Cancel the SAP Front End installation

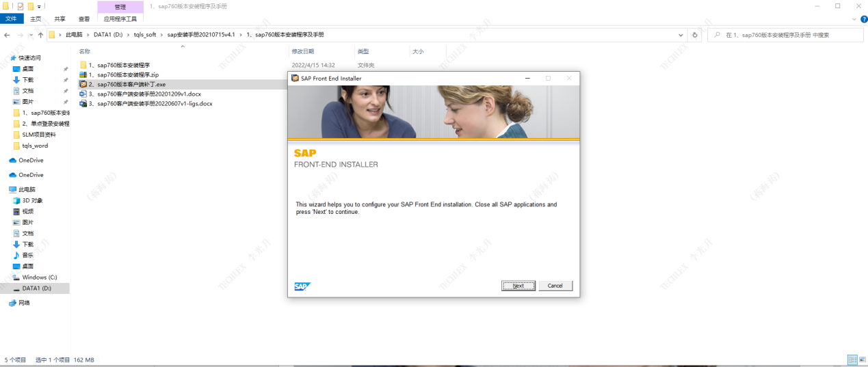pyautogui.click(x=555, y=286)
